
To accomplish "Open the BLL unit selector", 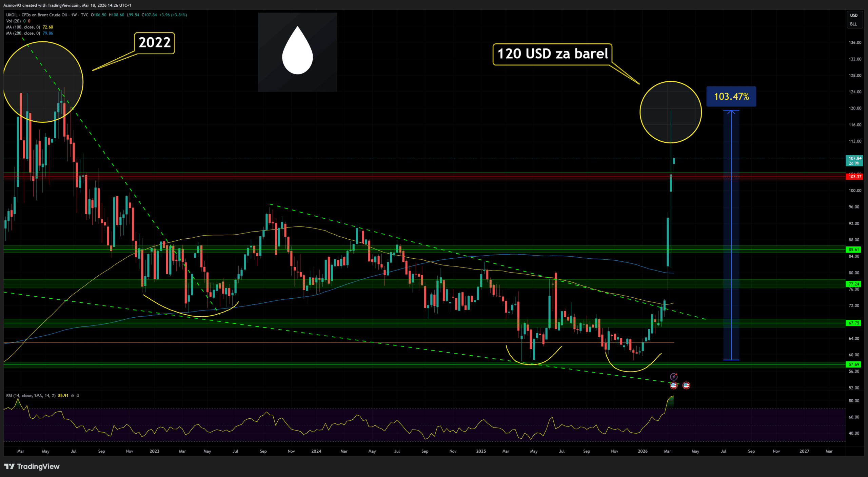I will click(853, 24).
